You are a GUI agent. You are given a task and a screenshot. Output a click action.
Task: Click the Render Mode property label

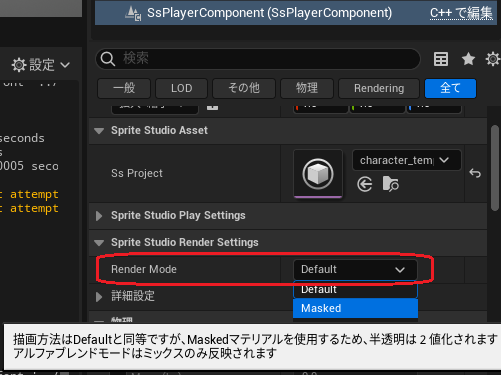coord(144,269)
